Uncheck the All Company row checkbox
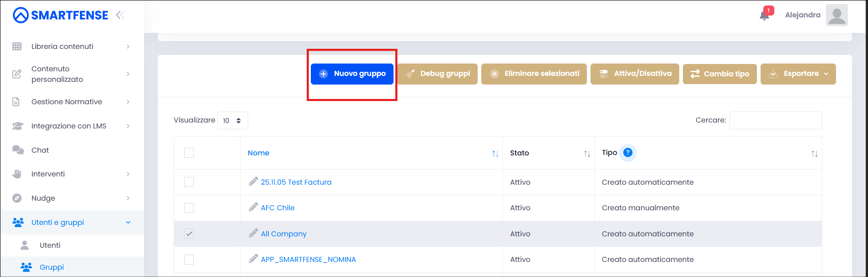868x277 pixels. click(189, 234)
